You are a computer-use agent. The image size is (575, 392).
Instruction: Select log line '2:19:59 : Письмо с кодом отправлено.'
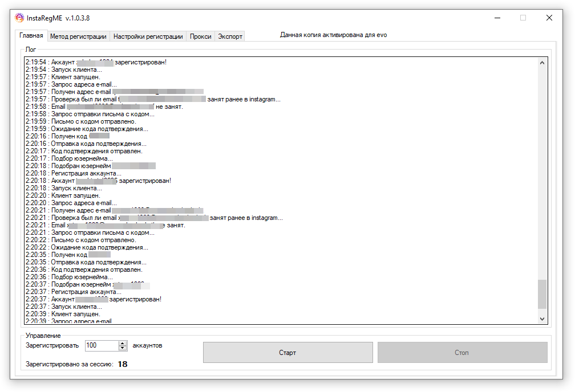(80, 121)
